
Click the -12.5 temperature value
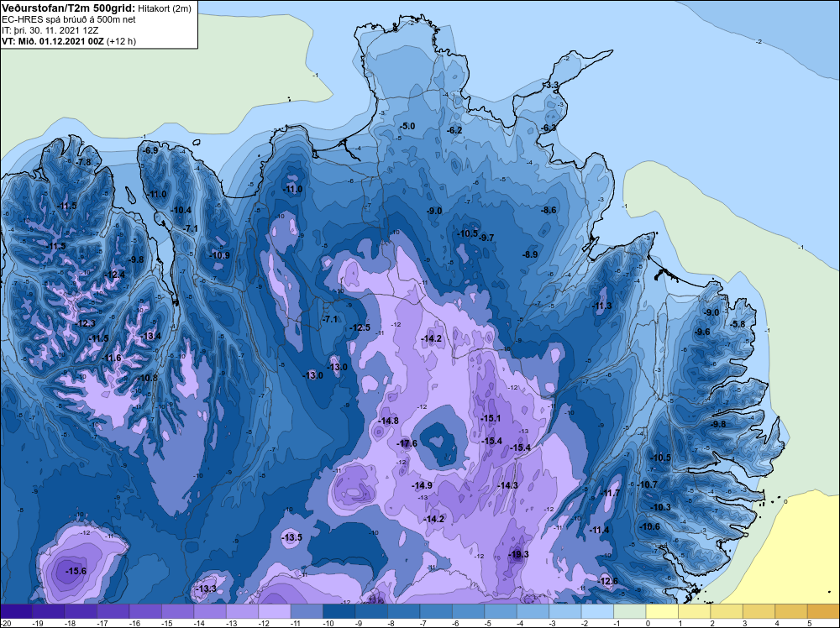[x=360, y=327]
